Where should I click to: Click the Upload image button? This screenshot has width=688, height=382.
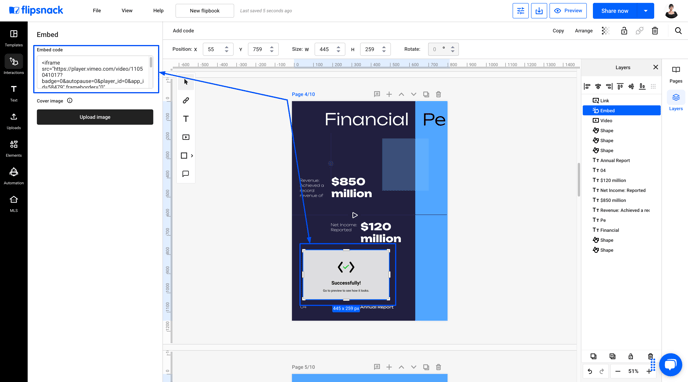point(95,117)
